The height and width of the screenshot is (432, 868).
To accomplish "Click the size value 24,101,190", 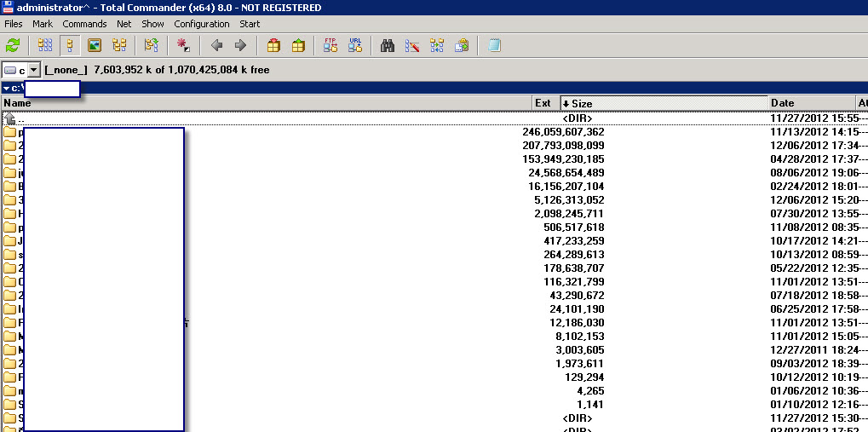I will click(x=577, y=309).
